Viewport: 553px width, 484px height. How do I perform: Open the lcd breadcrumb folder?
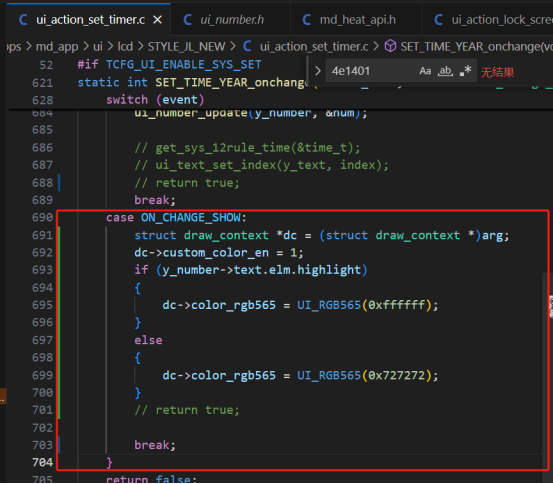tap(125, 47)
